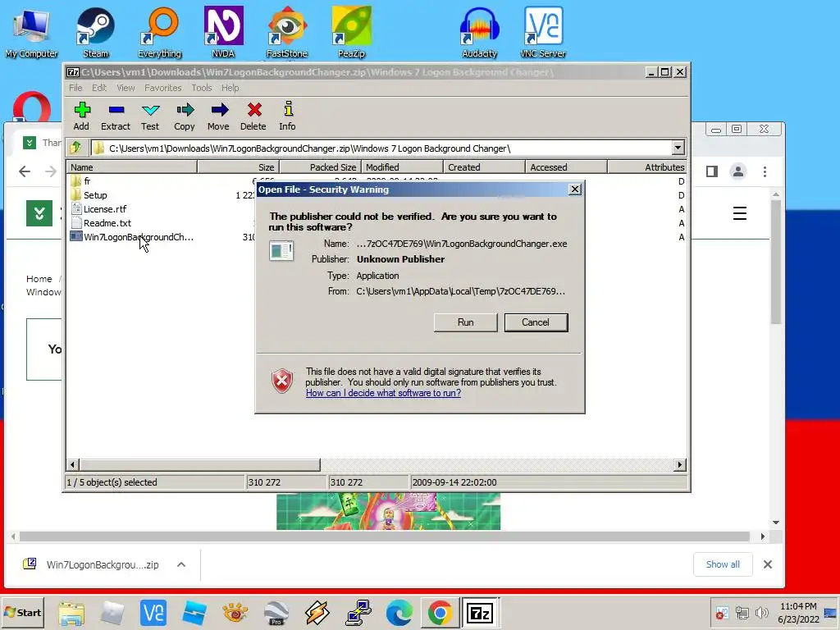Toggle Chrome side panel icon
The image size is (840, 630).
tap(712, 171)
